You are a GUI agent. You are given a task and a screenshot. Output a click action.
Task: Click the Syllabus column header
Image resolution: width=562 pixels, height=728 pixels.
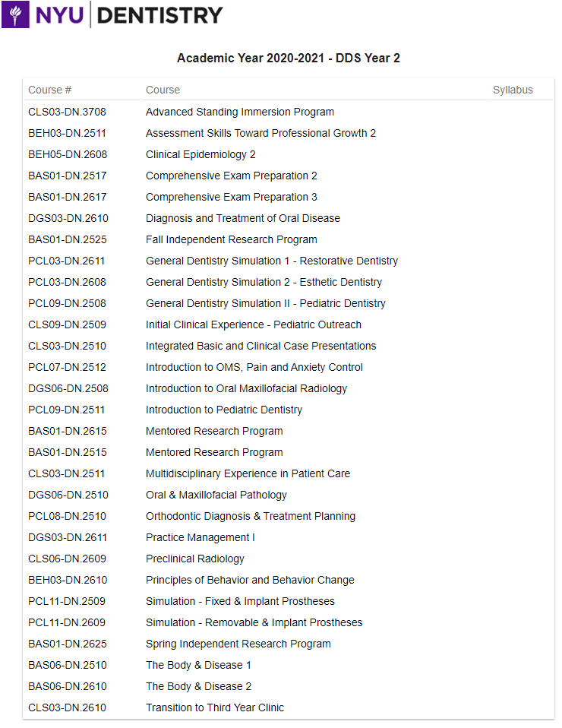click(513, 90)
